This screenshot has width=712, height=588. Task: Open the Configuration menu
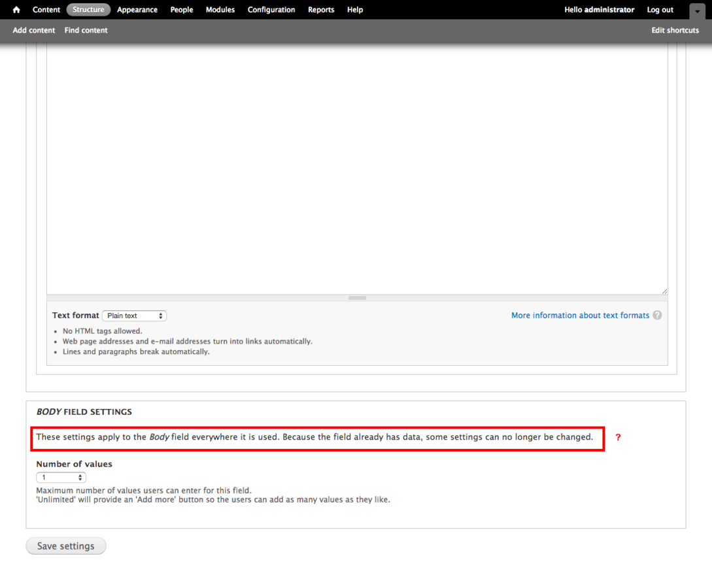coord(271,10)
